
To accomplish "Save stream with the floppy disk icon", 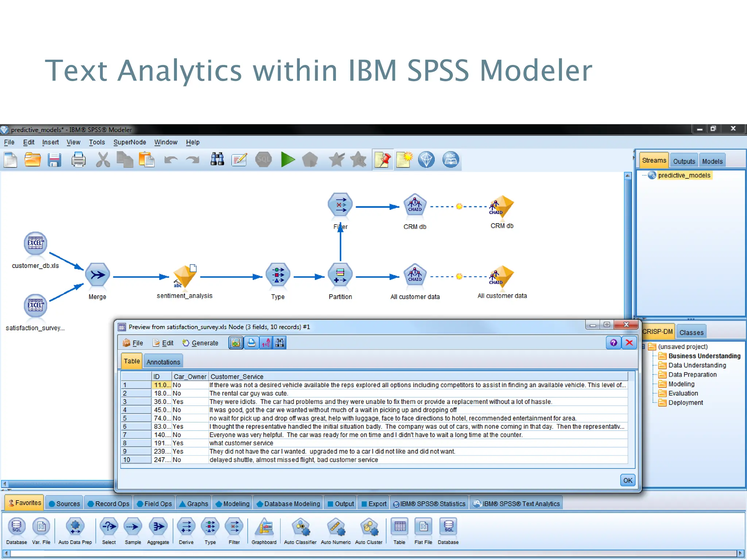I will (54, 160).
